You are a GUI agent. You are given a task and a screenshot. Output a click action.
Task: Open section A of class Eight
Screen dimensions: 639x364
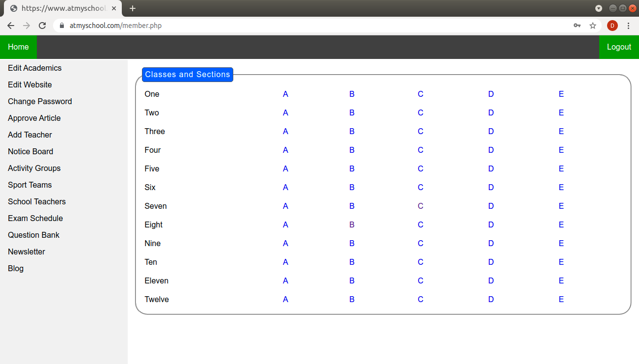(x=285, y=225)
